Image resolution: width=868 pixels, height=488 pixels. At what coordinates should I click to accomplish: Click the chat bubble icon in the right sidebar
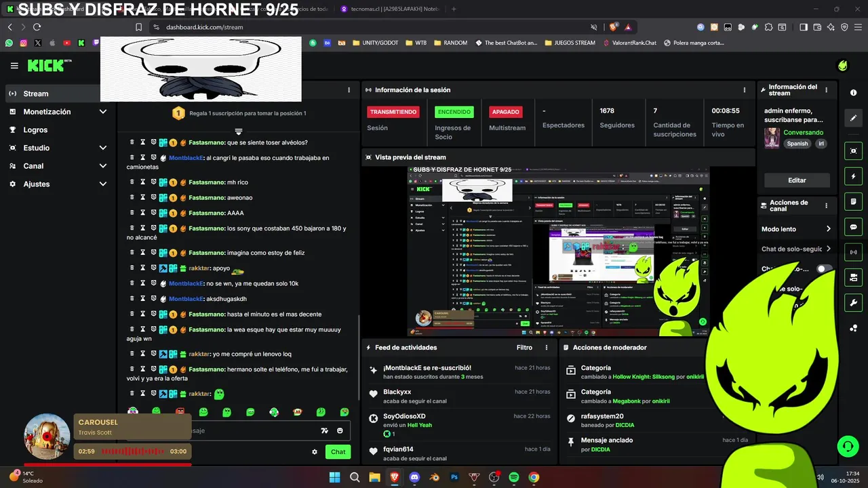[853, 226]
